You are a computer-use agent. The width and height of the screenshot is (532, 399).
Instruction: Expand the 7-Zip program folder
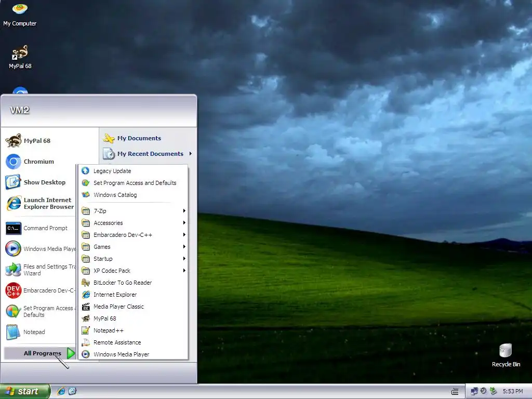(134, 211)
